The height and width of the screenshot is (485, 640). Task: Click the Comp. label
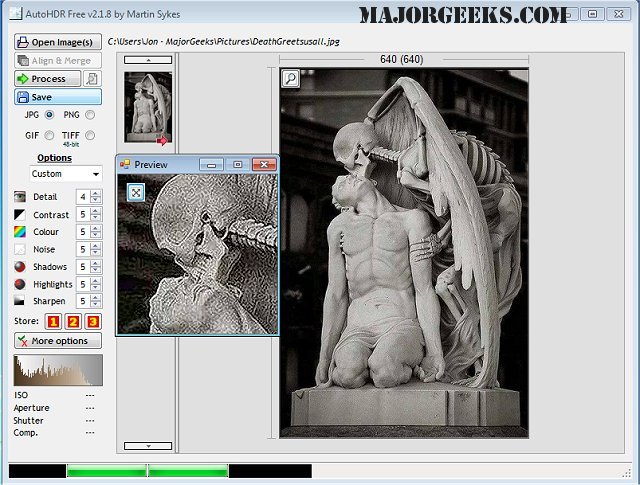[x=26, y=433]
